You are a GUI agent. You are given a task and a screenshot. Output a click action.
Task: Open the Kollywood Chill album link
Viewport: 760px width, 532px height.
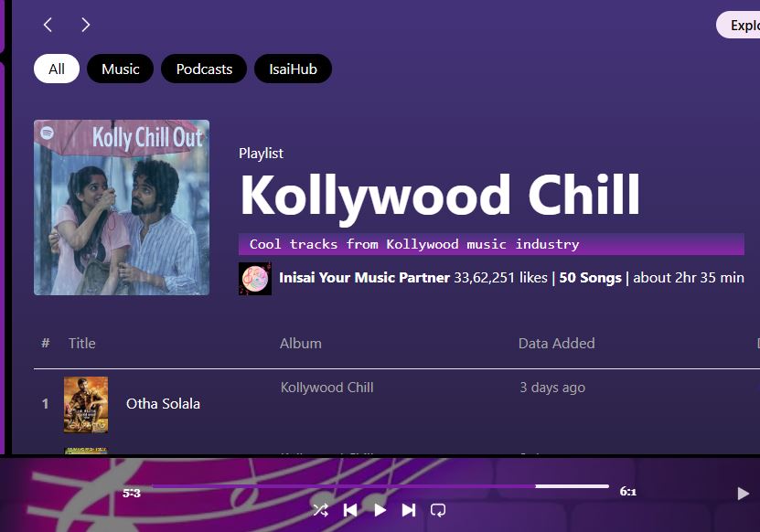(x=327, y=388)
